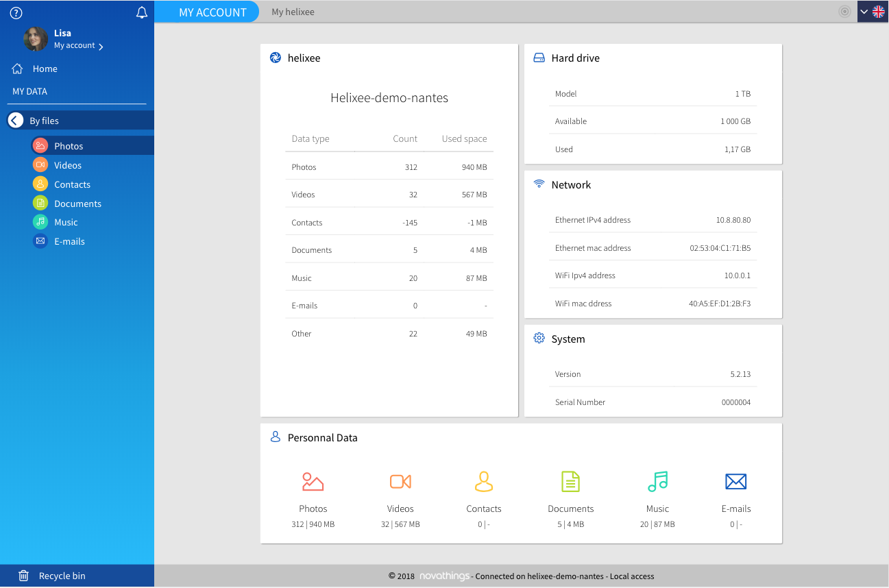889x588 pixels.
Task: Click the 10.0.0.1 WiFi address value
Action: tap(738, 275)
